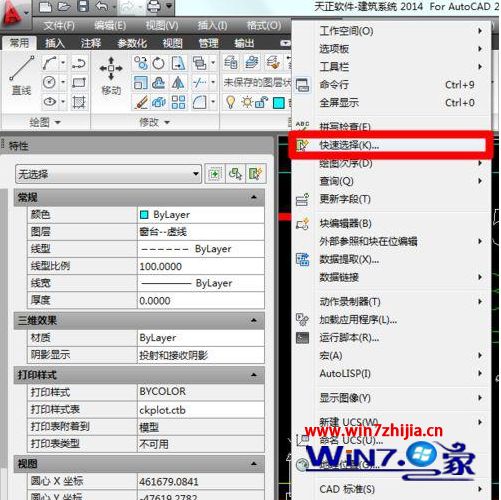This screenshot has height=500, width=501.
Task: Select the Stretch tool in modify panel
Action: coord(178,63)
